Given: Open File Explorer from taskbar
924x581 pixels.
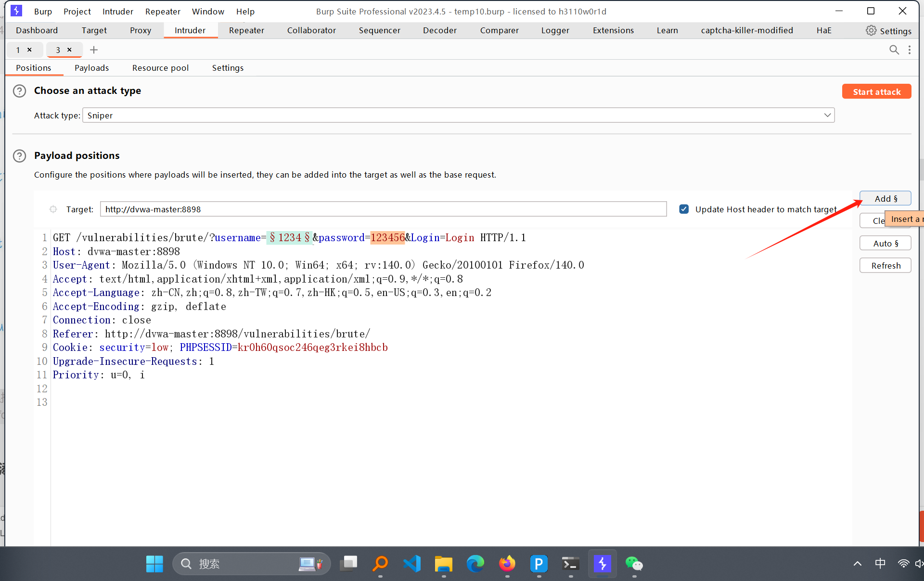Looking at the screenshot, I should click(443, 564).
